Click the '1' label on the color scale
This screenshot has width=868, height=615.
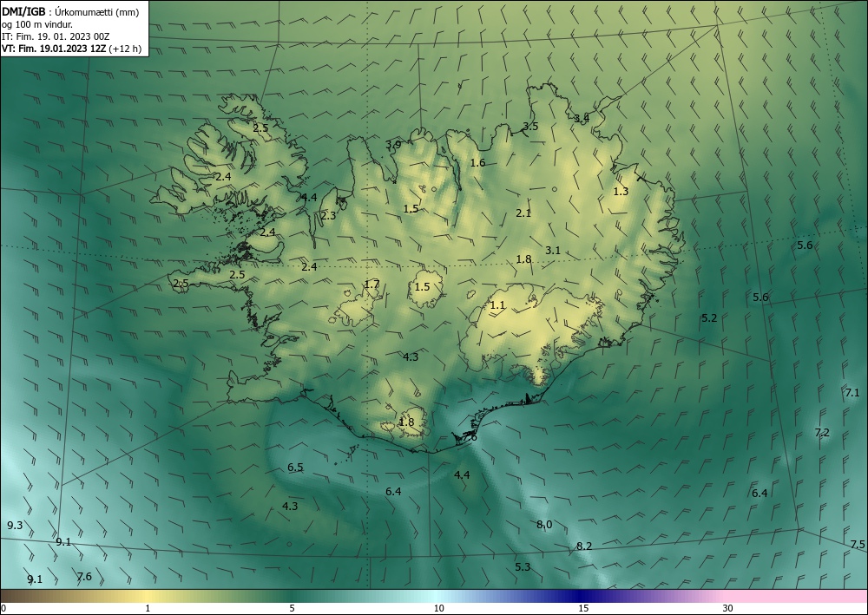coord(148,608)
